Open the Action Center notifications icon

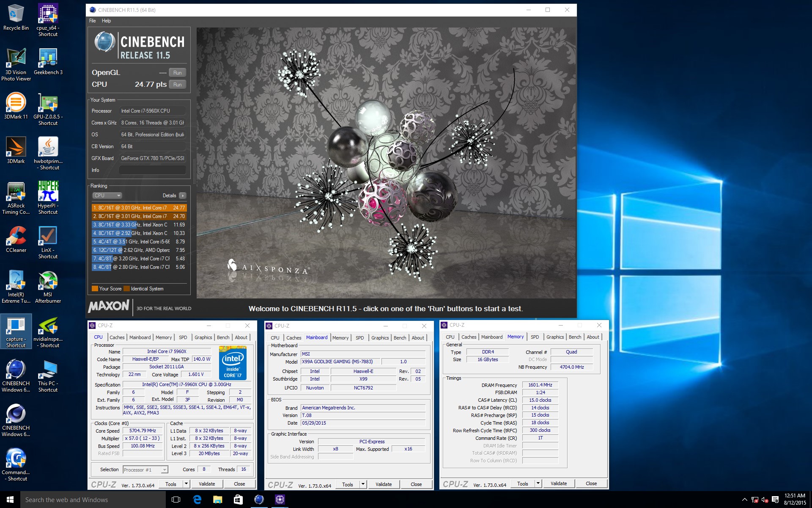[775, 500]
